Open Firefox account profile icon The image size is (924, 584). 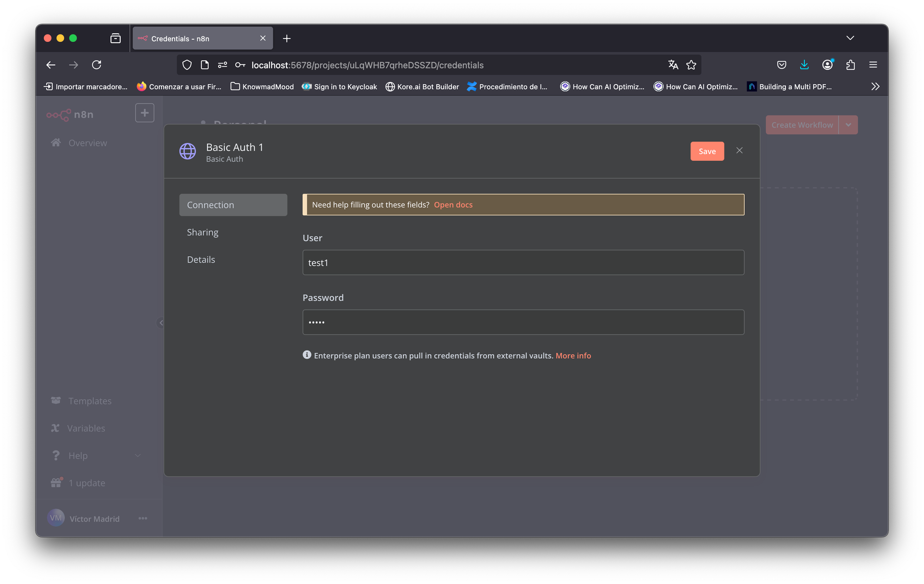pyautogui.click(x=827, y=65)
